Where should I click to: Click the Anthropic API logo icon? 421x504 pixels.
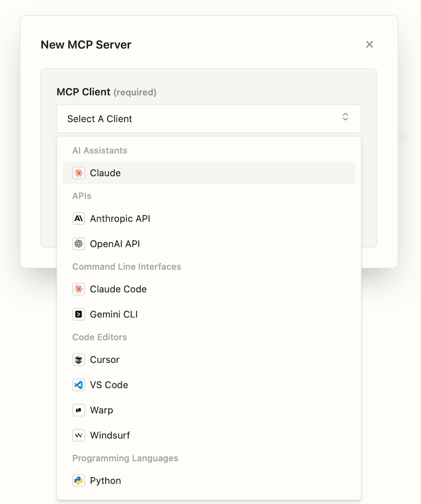[78, 218]
